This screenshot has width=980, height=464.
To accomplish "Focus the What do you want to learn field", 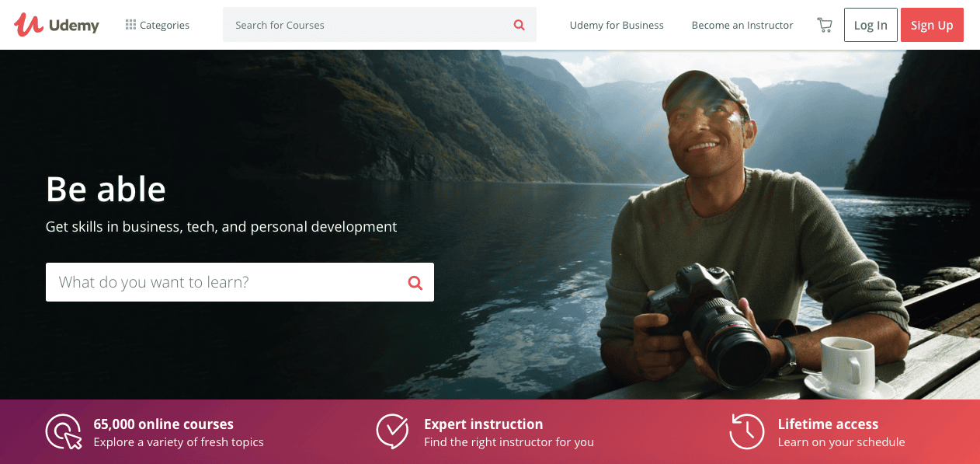I will tap(240, 282).
